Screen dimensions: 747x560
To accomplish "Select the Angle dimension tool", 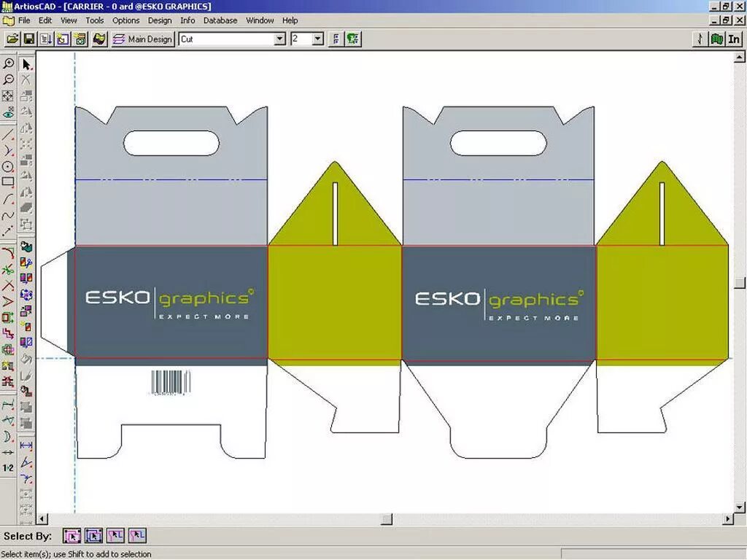I will pos(26,462).
